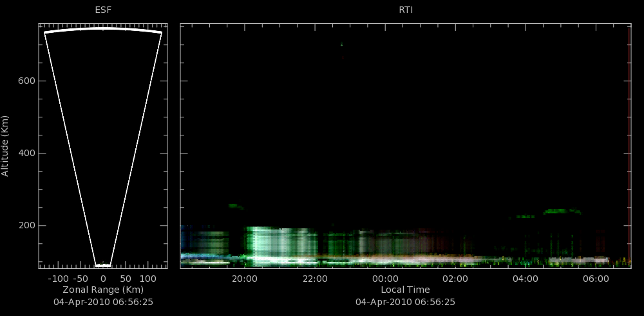Select the Local Time axis label
Viewport: 644px width, 316px height.
(x=405, y=290)
